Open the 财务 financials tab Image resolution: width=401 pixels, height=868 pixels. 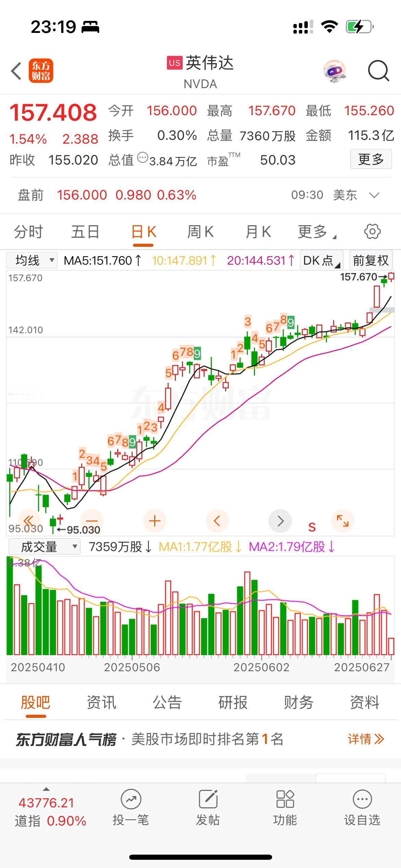[x=299, y=702]
